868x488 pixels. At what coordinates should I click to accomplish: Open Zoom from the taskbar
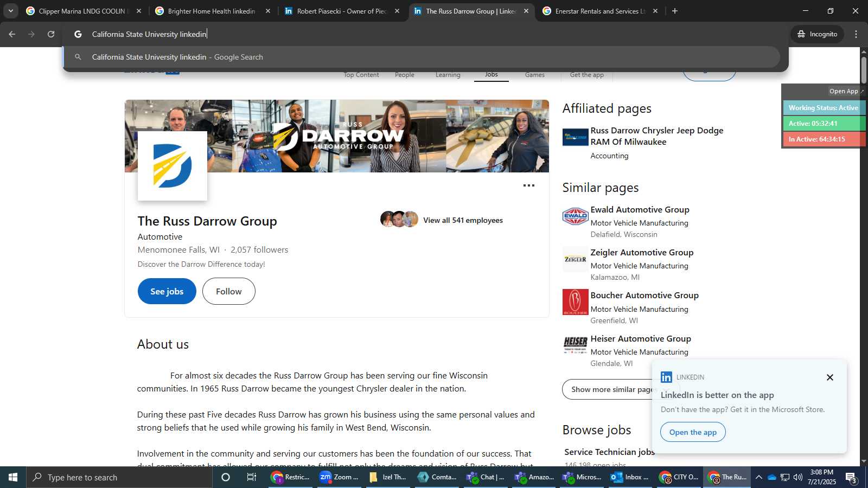click(340, 477)
